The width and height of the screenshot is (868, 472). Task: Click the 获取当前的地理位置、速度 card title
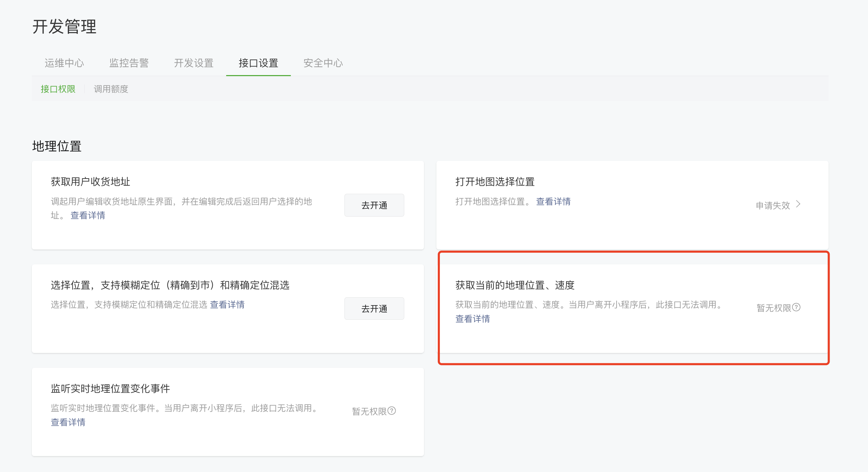tap(515, 285)
